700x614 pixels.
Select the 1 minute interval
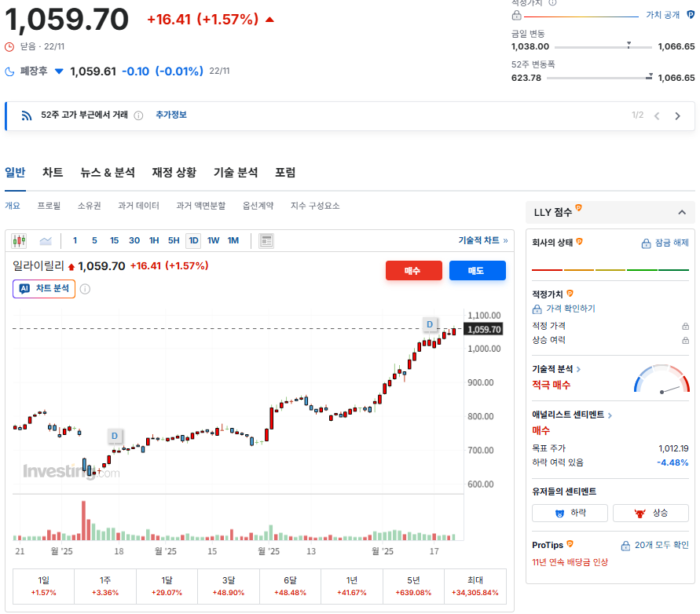(75, 240)
